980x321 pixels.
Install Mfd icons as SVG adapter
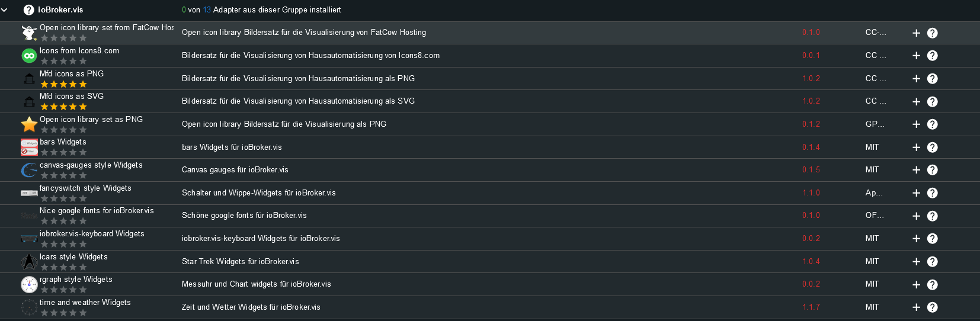(x=916, y=102)
